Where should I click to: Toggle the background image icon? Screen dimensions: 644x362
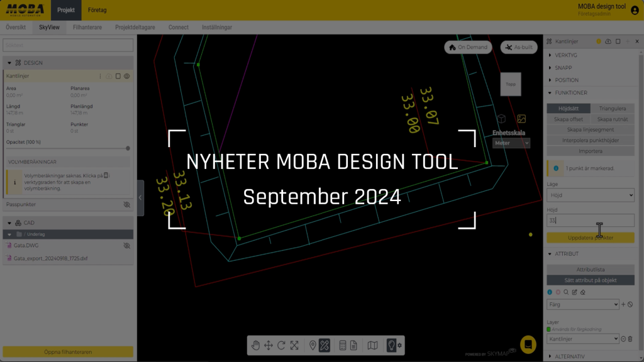pyautogui.click(x=521, y=119)
